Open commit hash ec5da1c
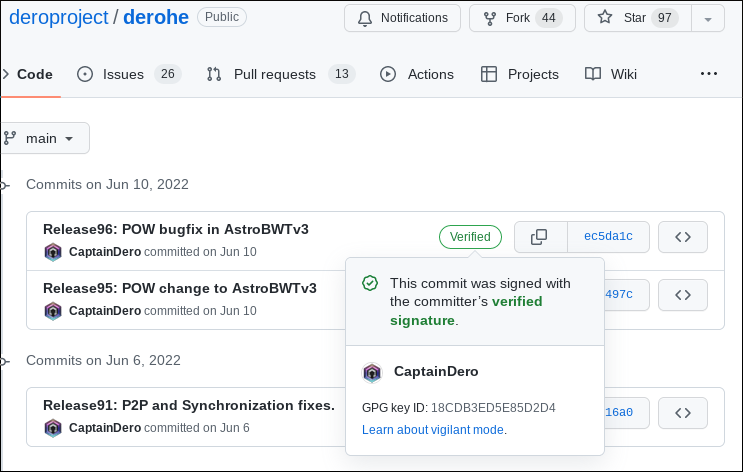 [608, 236]
